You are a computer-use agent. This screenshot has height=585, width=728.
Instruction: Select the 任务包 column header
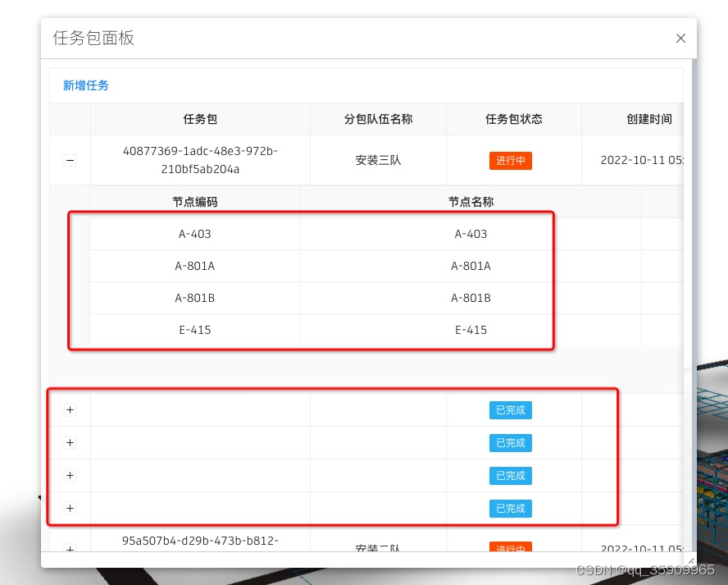[x=200, y=119]
